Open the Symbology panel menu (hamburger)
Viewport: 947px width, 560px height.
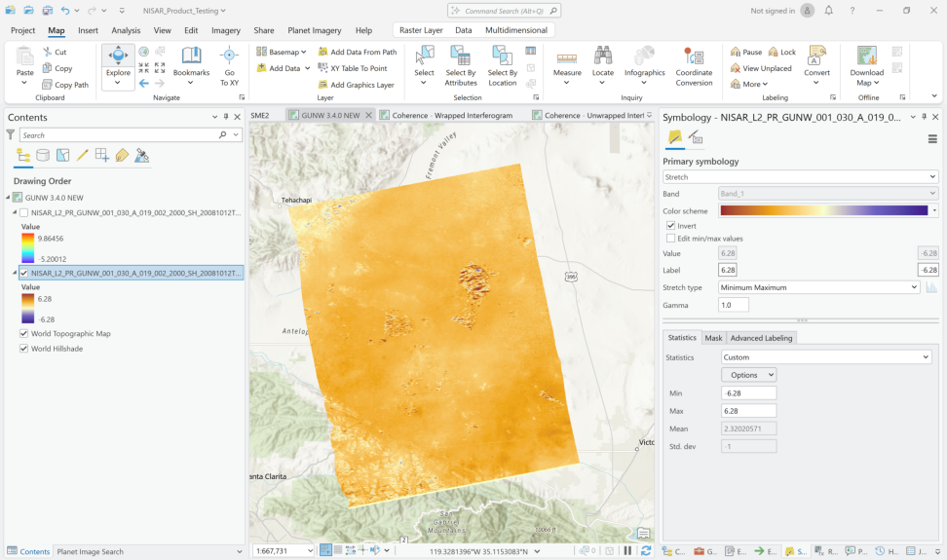click(932, 139)
